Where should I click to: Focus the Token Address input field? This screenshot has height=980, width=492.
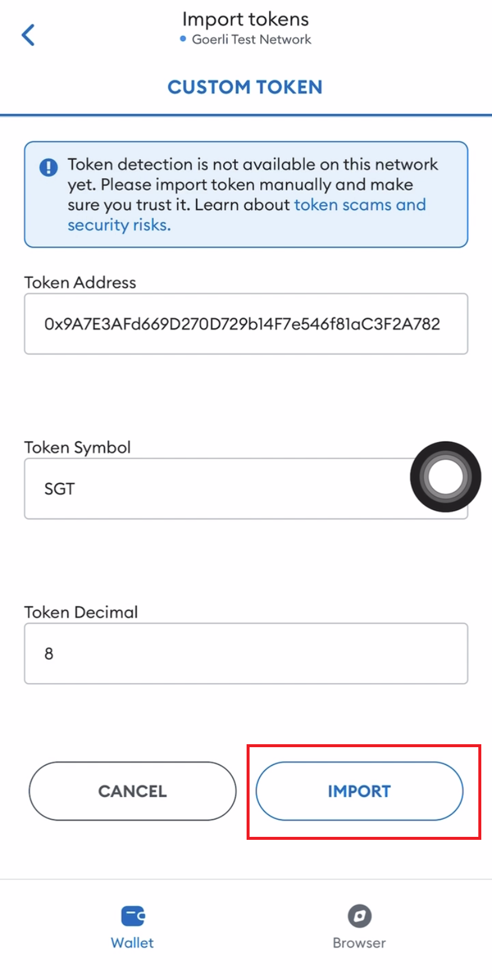[x=245, y=324]
